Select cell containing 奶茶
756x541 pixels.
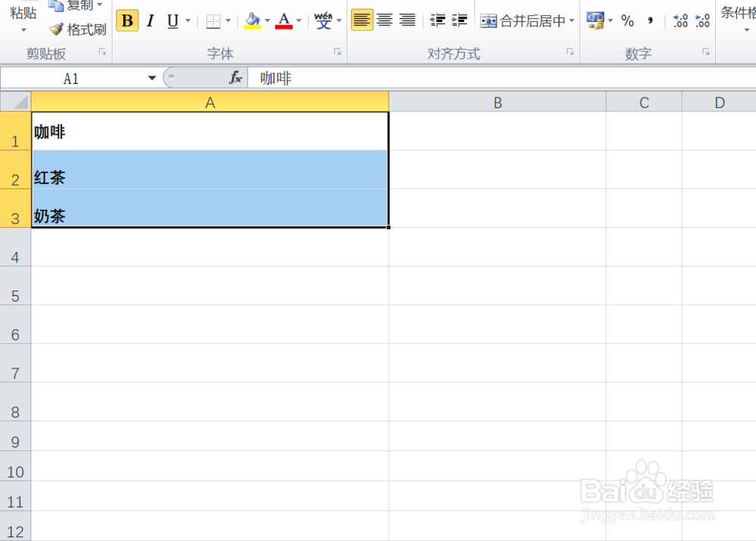(x=209, y=208)
